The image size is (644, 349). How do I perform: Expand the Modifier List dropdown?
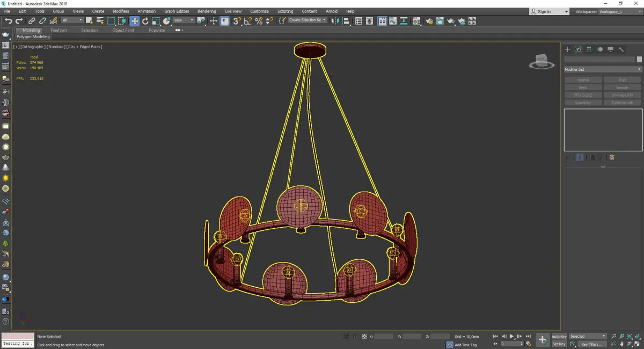point(603,69)
